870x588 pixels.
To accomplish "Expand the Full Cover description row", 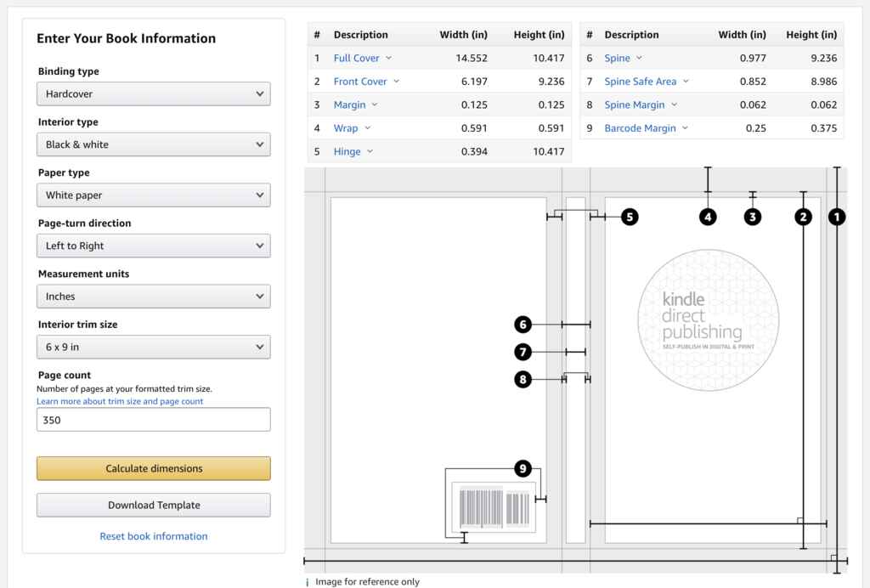I will (x=363, y=58).
